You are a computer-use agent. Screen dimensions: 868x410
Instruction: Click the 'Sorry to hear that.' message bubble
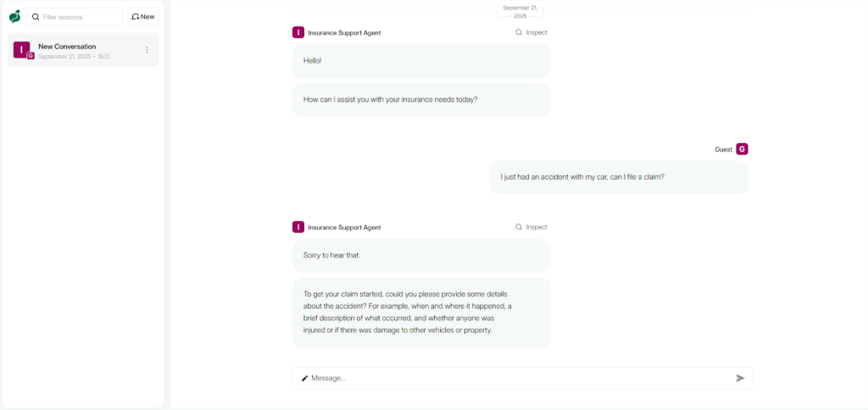pyautogui.click(x=421, y=256)
